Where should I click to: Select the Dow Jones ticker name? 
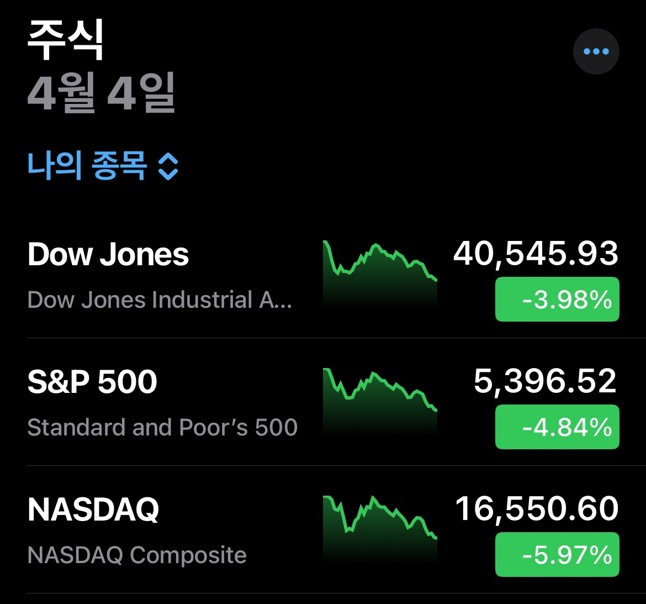[108, 254]
